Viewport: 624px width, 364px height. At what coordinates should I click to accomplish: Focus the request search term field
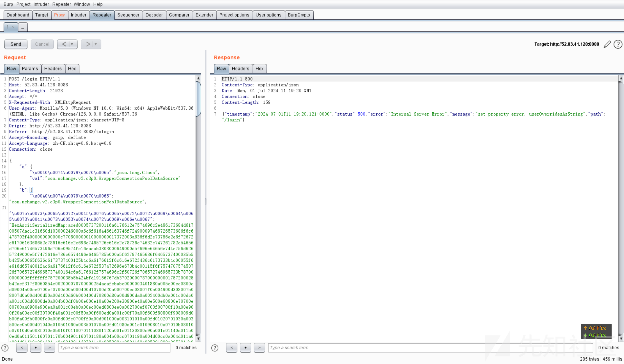click(114, 348)
